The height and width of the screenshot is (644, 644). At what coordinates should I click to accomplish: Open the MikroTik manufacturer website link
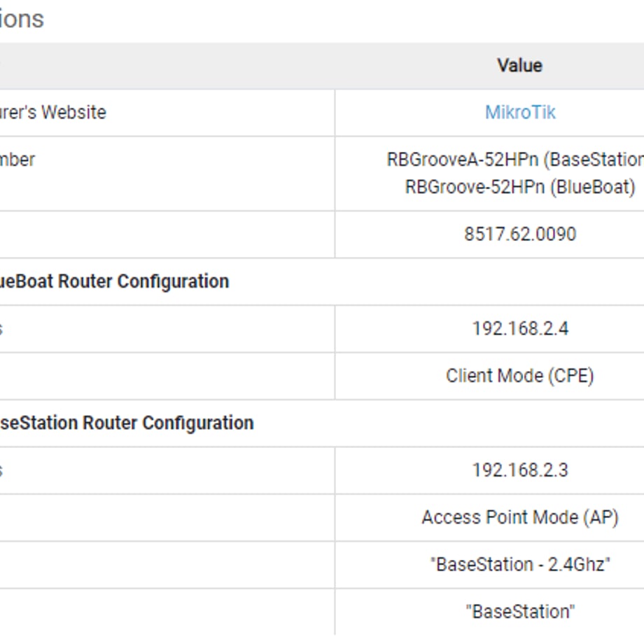[x=520, y=112]
